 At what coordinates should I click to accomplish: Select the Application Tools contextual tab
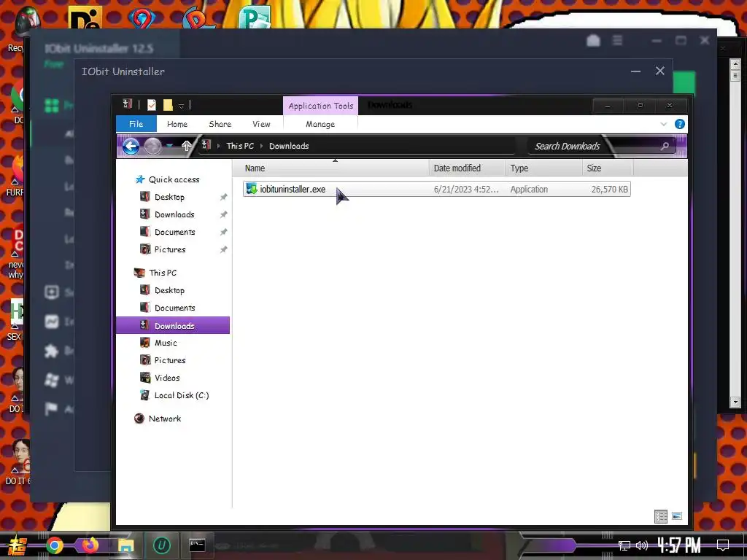click(321, 106)
